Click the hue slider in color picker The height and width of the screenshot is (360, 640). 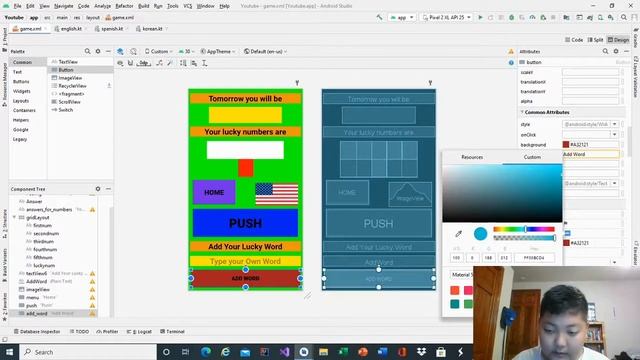tap(524, 229)
